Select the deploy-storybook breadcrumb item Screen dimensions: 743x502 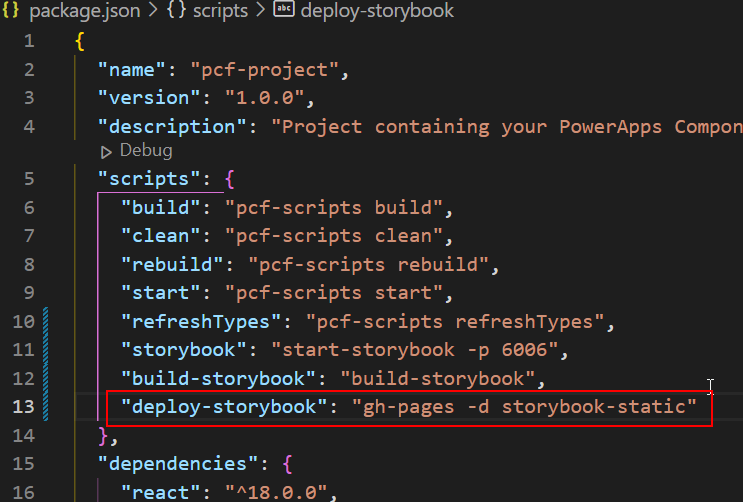(377, 10)
